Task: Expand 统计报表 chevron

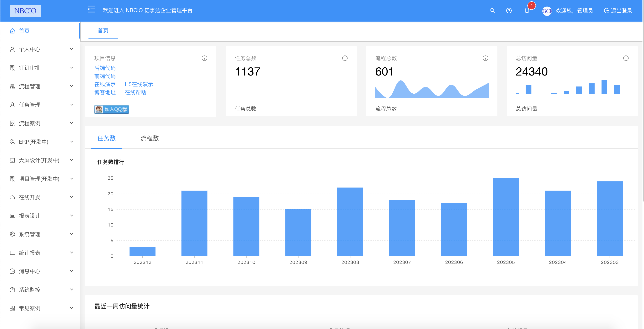Action: (72, 252)
